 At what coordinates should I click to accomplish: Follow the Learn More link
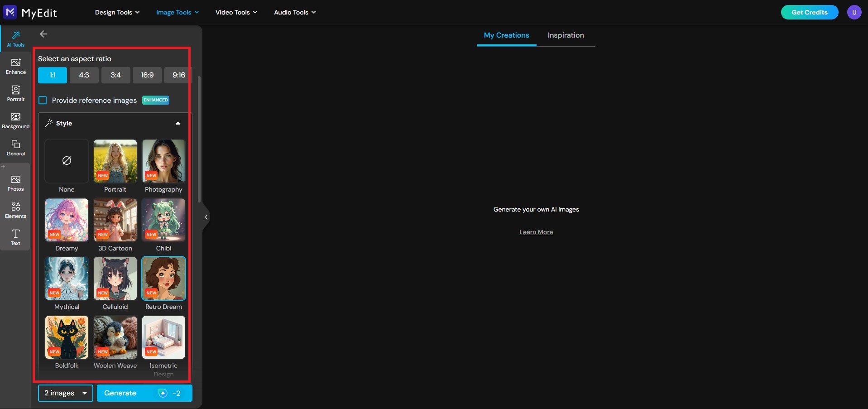(536, 232)
